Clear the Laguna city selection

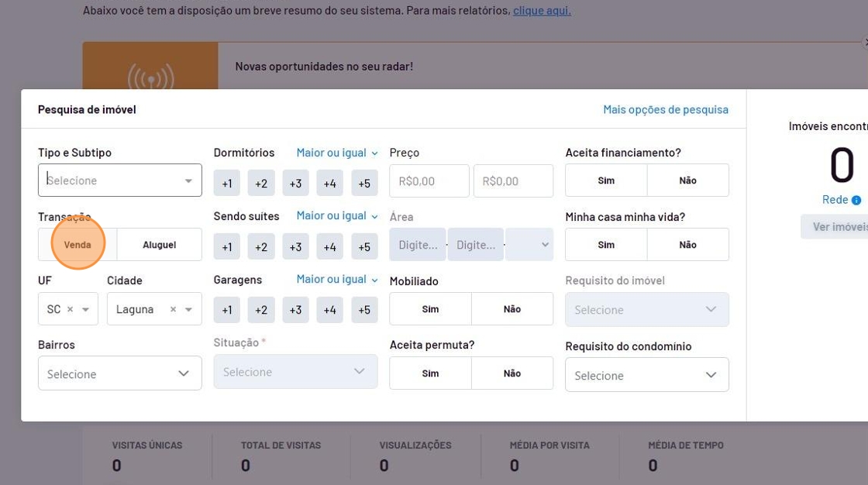point(173,309)
